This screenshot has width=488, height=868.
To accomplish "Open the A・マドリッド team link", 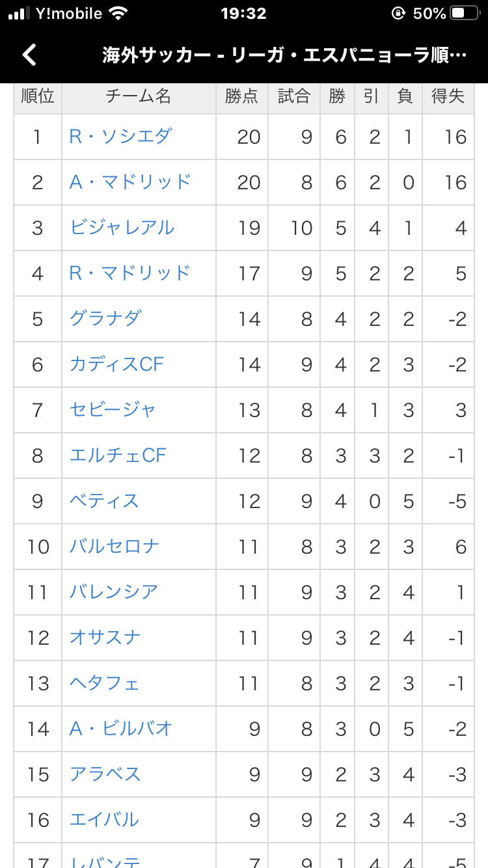I will tap(130, 182).
